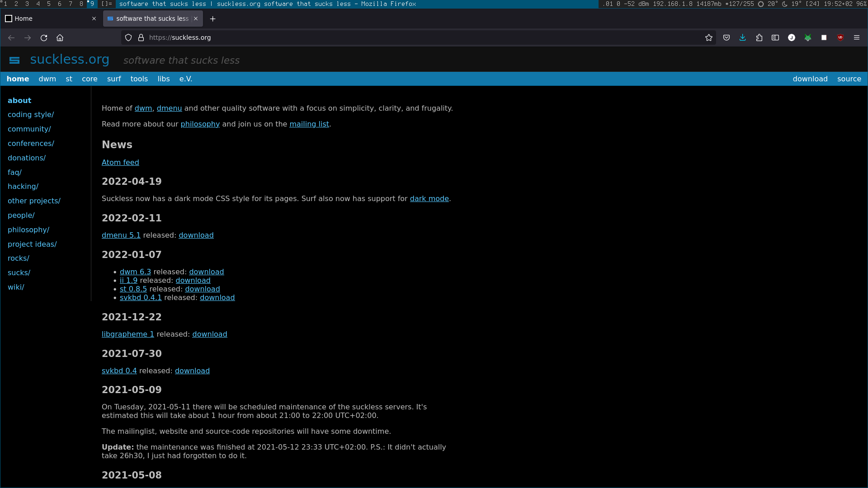868x488 pixels.
Task: Open the suckless.org title link
Action: click(x=70, y=59)
